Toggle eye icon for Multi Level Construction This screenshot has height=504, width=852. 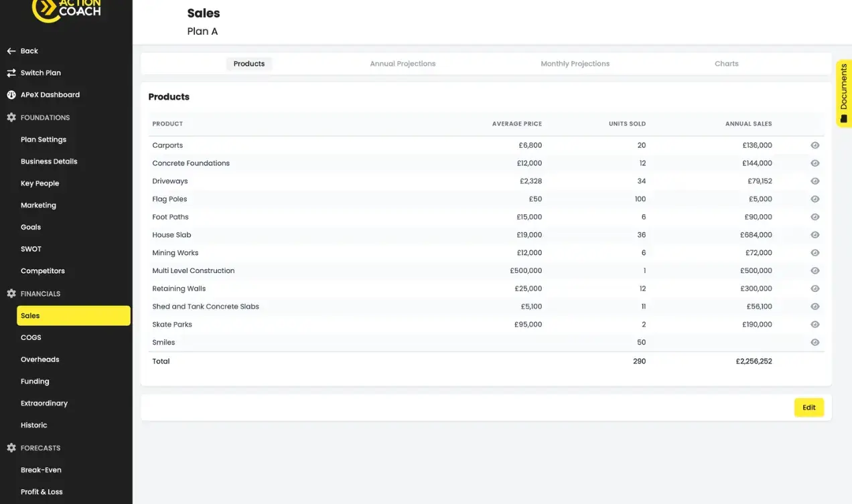(815, 270)
